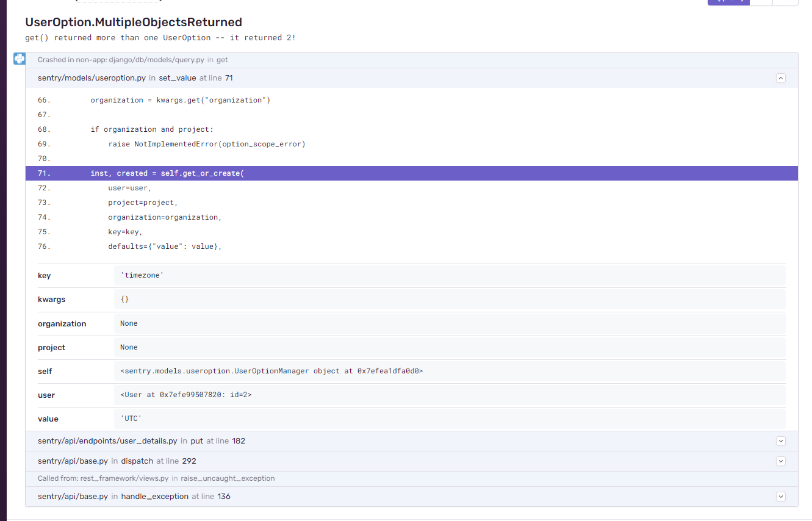812x521 pixels.
Task: Open the sentry/models/useroption.py file link
Action: [x=92, y=78]
